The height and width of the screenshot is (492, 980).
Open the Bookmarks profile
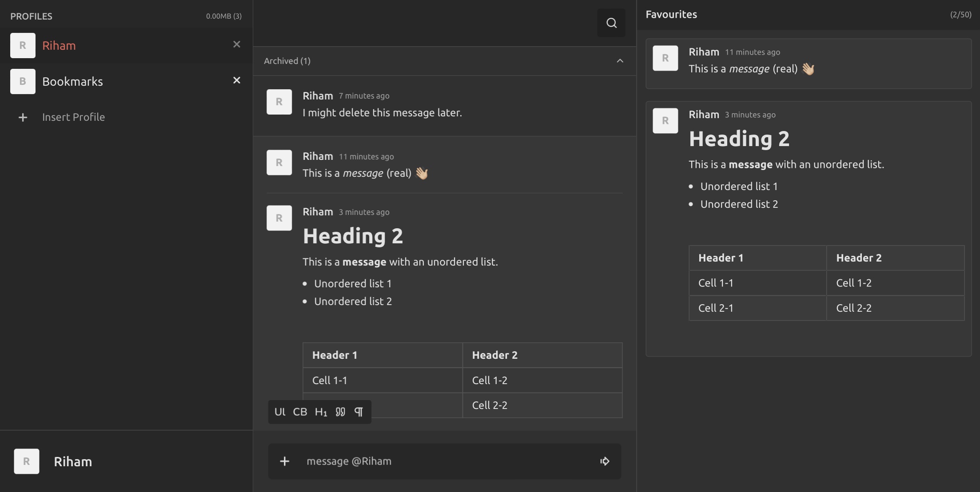72,81
